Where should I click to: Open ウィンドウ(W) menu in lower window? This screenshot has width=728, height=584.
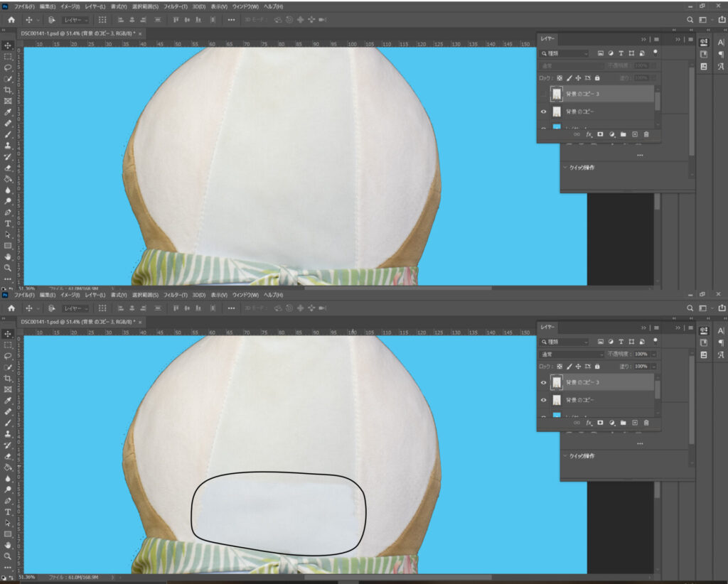[245, 295]
